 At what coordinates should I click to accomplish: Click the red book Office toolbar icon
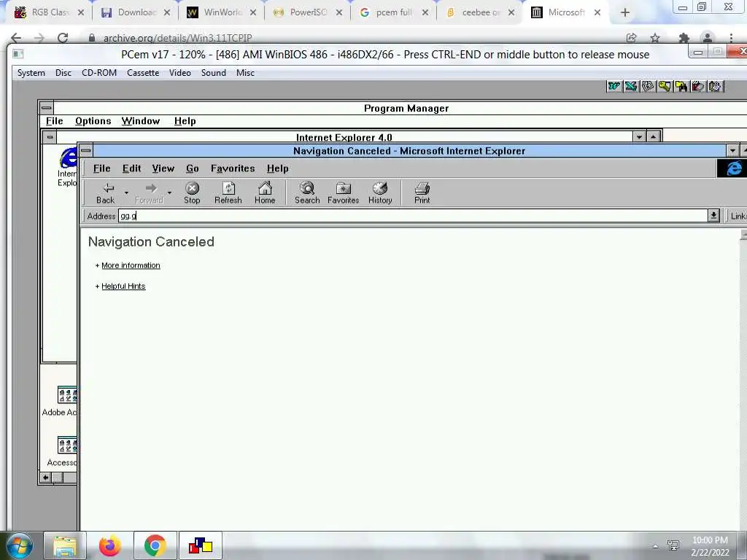pos(698,86)
